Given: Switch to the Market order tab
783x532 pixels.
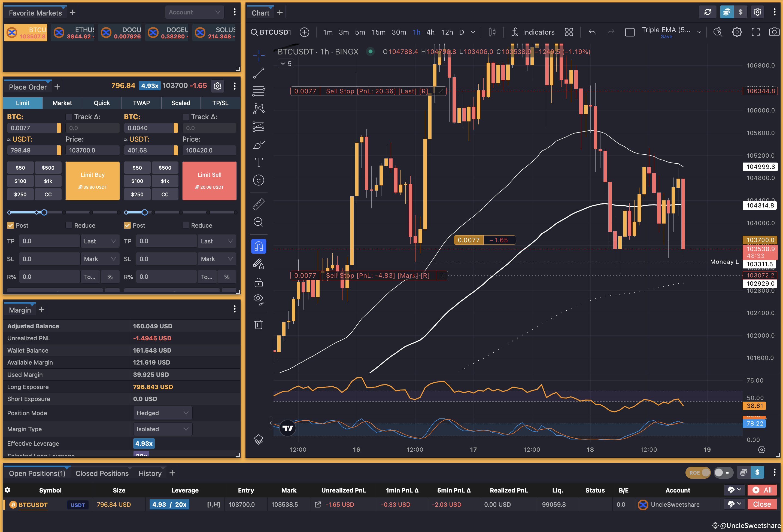Looking at the screenshot, I should coord(62,103).
